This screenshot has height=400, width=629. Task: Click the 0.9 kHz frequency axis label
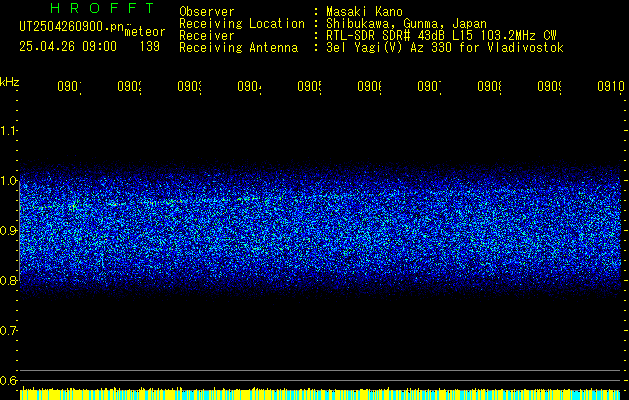coord(8,231)
